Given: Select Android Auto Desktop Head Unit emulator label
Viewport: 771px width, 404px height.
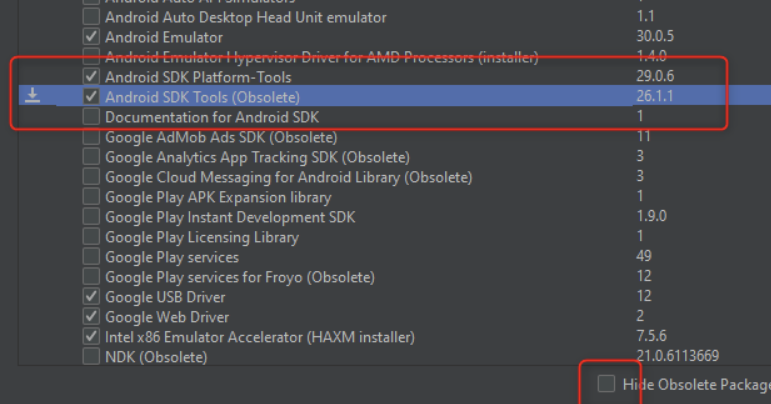Looking at the screenshot, I should pyautogui.click(x=246, y=18).
